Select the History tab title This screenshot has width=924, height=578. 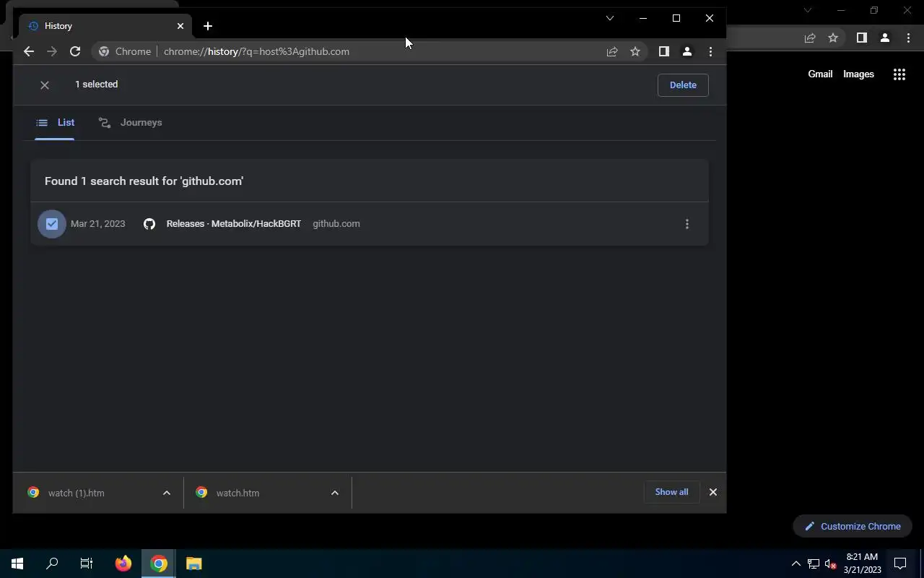tap(58, 26)
